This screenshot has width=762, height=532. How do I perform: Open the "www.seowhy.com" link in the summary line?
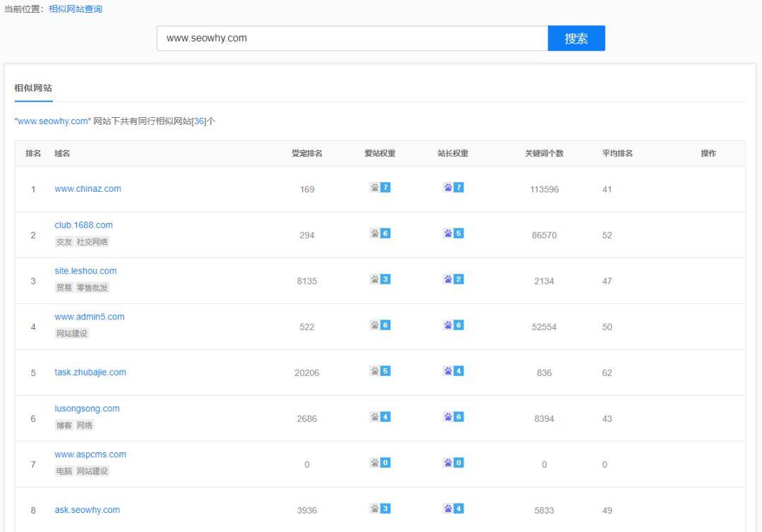click(x=53, y=121)
